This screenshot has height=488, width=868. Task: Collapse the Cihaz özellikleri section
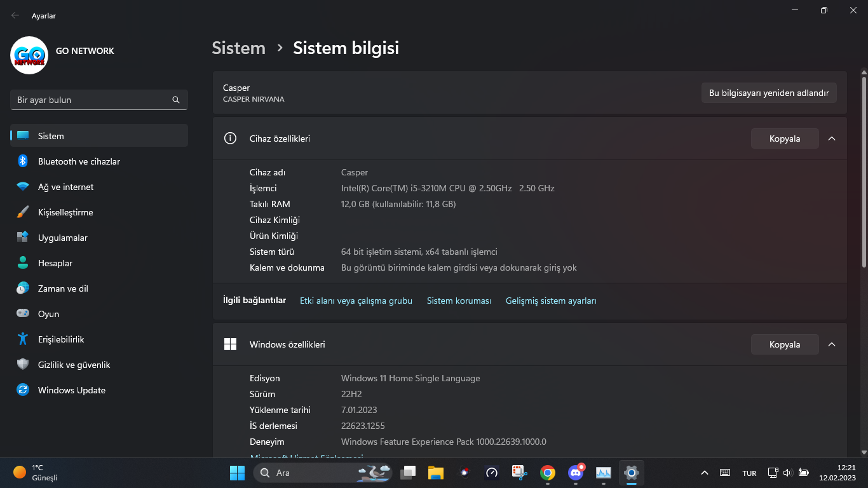point(832,139)
